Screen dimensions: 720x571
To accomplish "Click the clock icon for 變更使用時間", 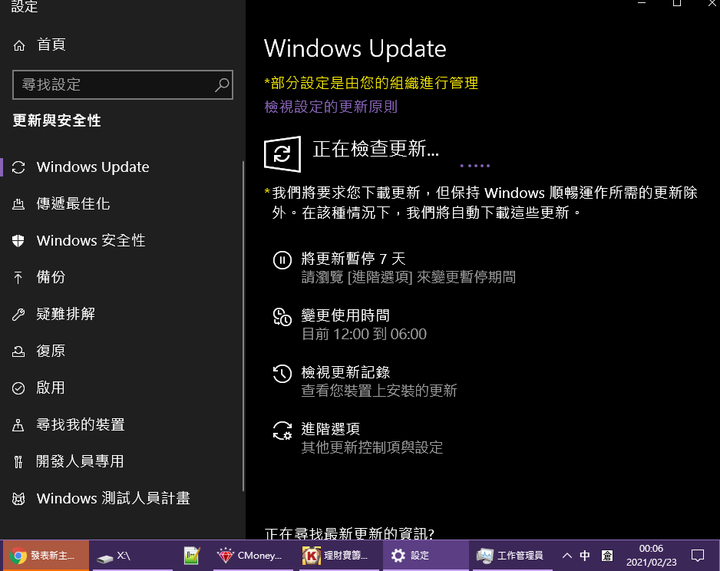I will (282, 317).
